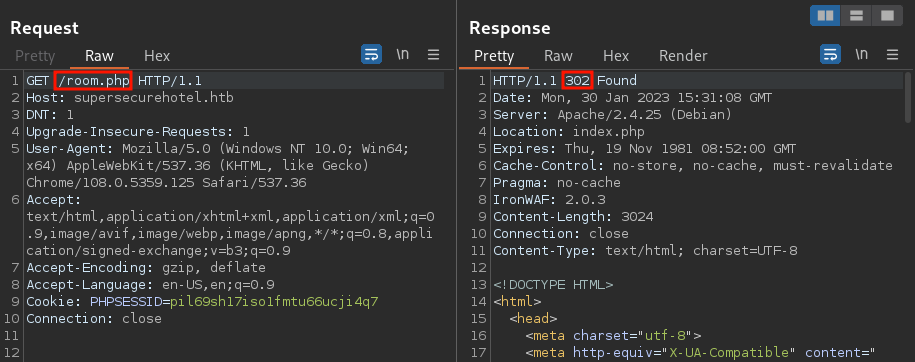915x362 pixels.
Task: Click the PHPSESSID cookie value
Action: click(274, 302)
